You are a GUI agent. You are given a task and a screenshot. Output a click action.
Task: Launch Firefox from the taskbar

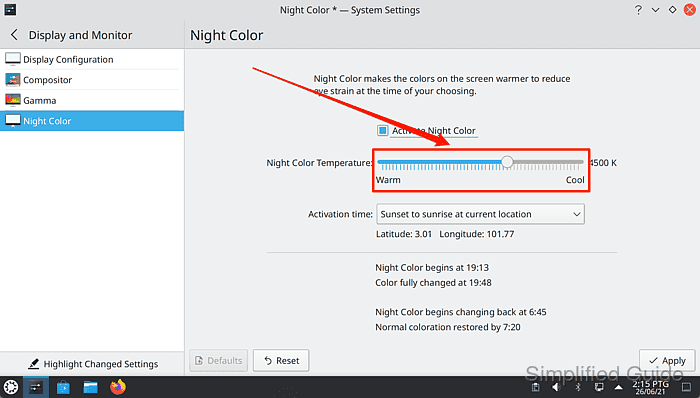point(118,387)
